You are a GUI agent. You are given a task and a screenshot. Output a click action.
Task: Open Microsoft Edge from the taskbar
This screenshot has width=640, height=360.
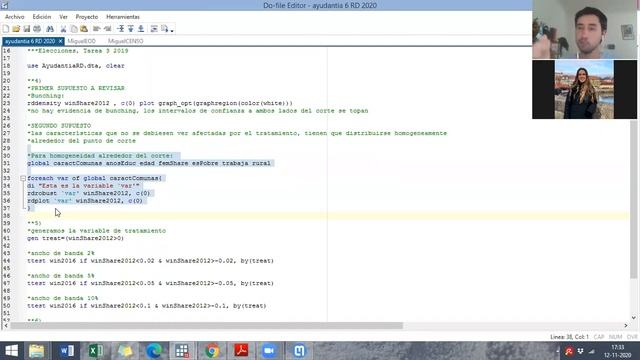pos(153,351)
